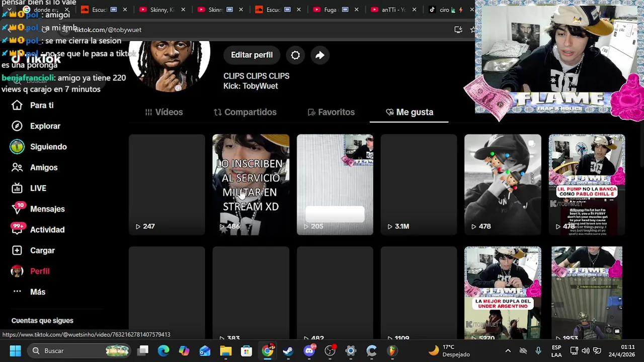Viewport: 644px width, 362px height.
Task: Open the game clip with 1953 views
Action: click(x=587, y=293)
